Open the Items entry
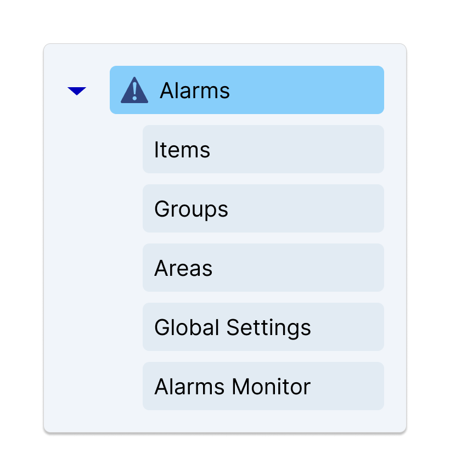 click(x=263, y=149)
